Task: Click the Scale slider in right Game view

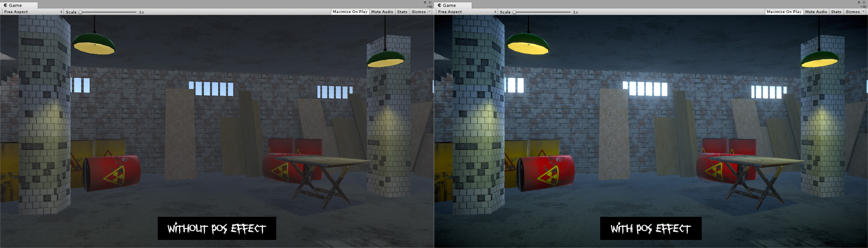Action: pos(542,12)
